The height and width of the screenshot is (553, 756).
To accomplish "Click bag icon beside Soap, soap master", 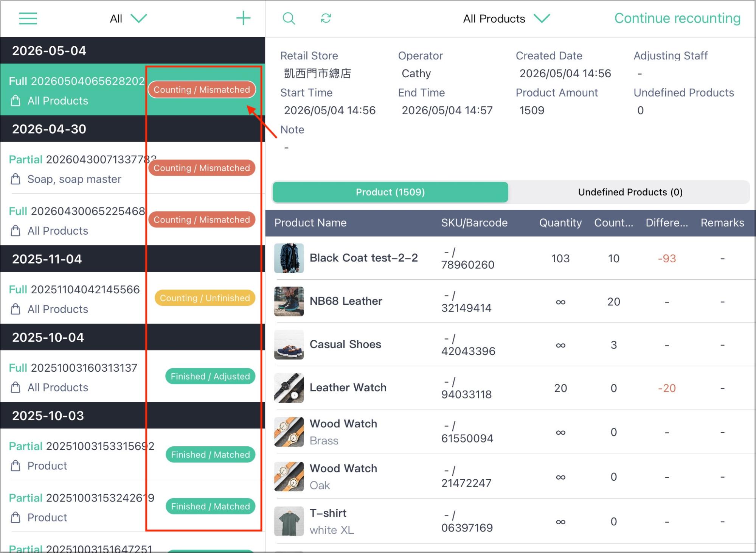I will (x=16, y=179).
